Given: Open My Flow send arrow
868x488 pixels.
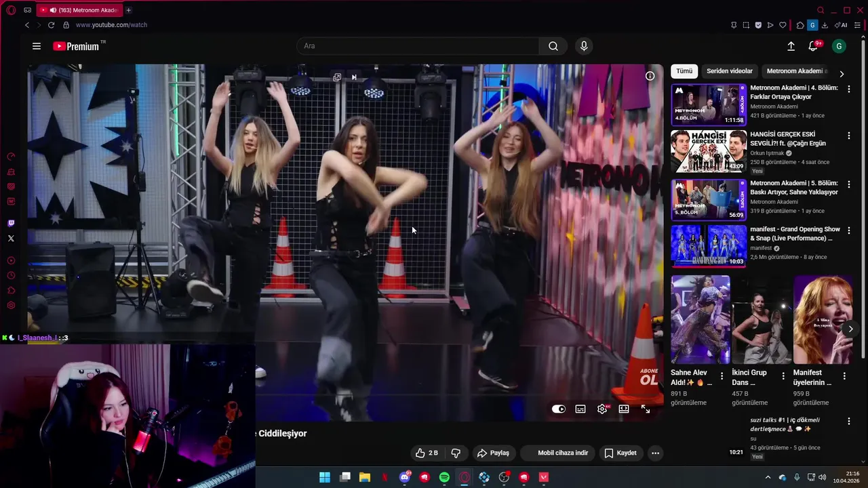Looking at the screenshot, I should coord(770,25).
